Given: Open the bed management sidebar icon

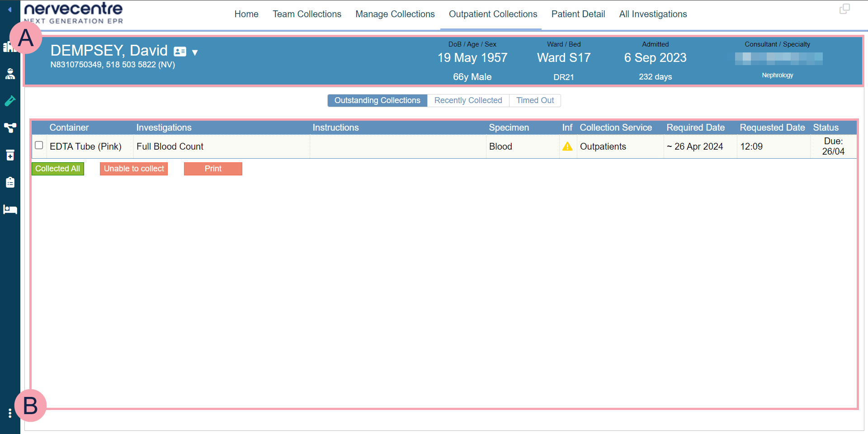Looking at the screenshot, I should click(10, 209).
